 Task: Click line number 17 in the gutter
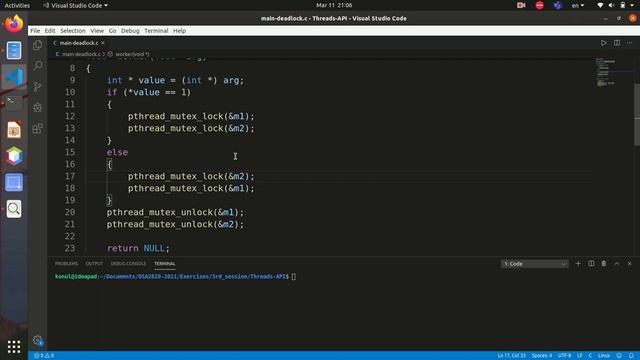pyautogui.click(x=70, y=176)
